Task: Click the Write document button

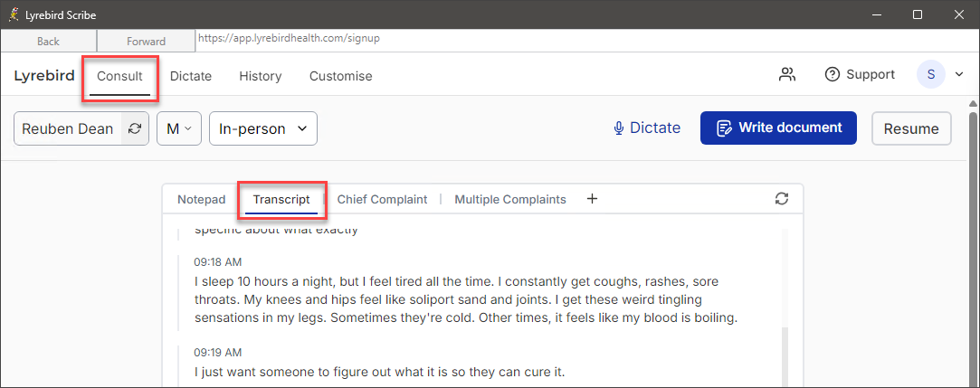Action: [778, 128]
